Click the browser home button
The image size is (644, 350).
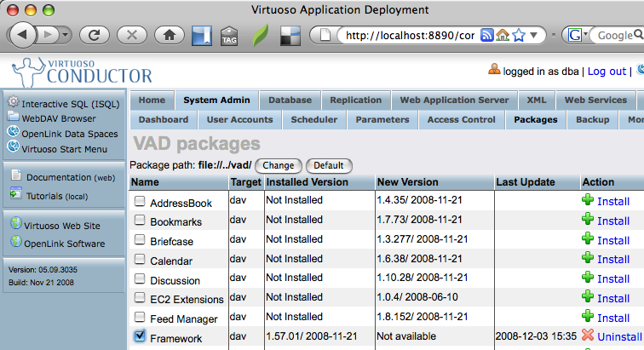170,36
